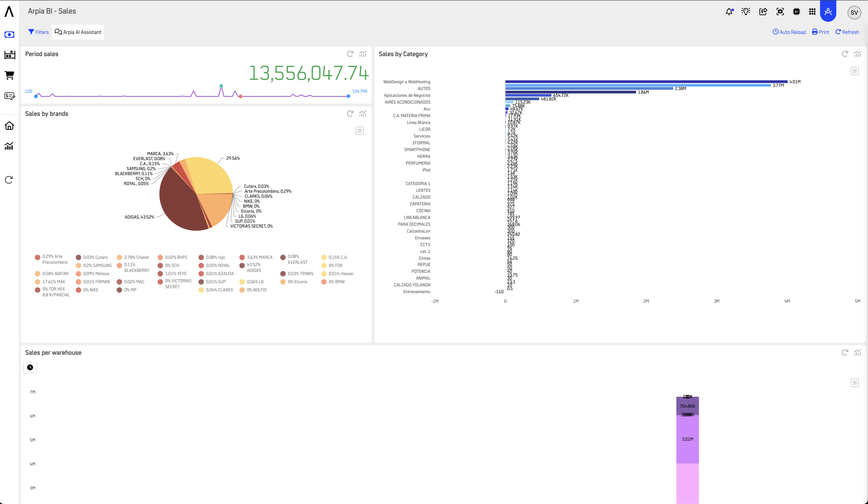Click the AIRES ACONDICIONADOS category label
The height and width of the screenshot is (504, 868).
[x=408, y=102]
